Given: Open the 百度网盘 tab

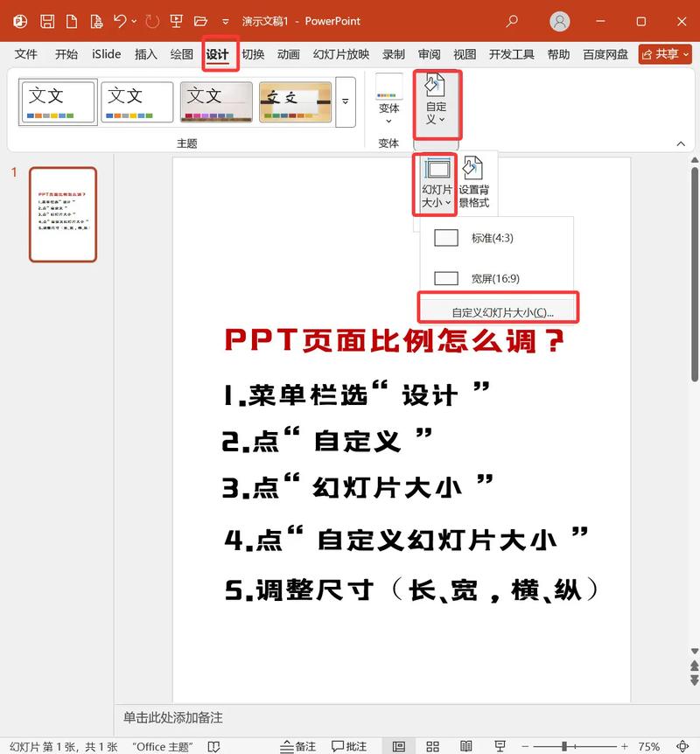Looking at the screenshot, I should 605,54.
